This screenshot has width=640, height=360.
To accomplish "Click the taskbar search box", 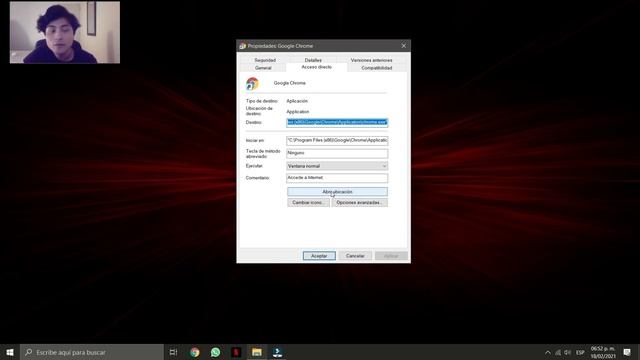I will coord(92,352).
